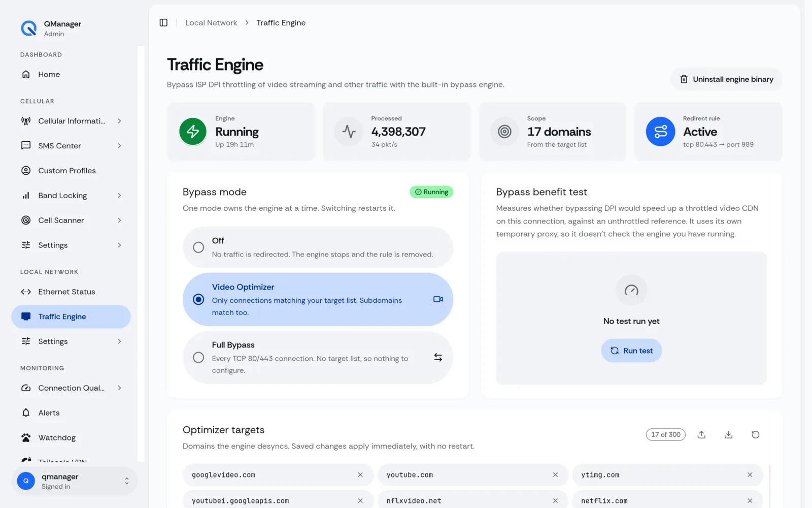Remove ytimg.com target domain
The width and height of the screenshot is (812, 508).
pos(750,475)
